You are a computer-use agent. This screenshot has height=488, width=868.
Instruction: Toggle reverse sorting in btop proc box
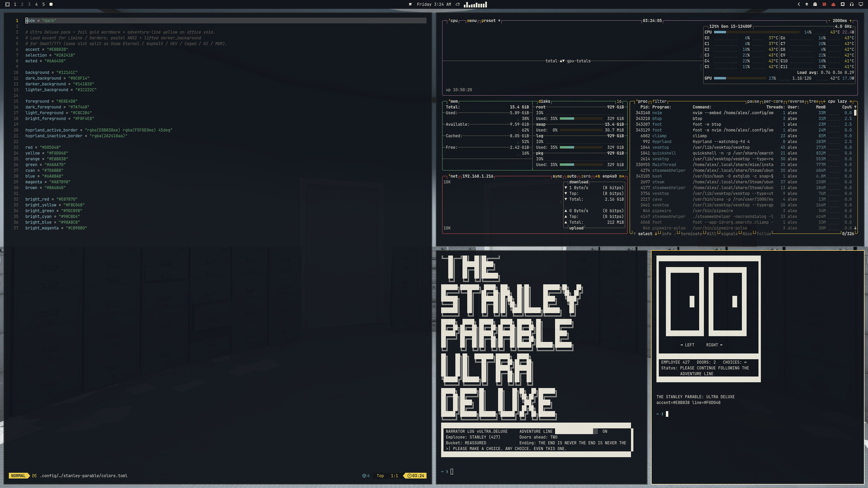(796, 101)
